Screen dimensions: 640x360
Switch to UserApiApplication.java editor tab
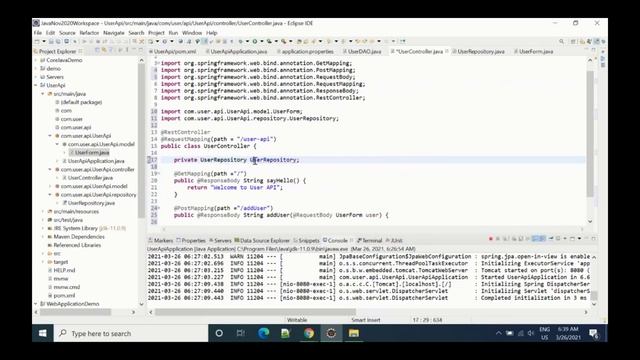click(238, 51)
